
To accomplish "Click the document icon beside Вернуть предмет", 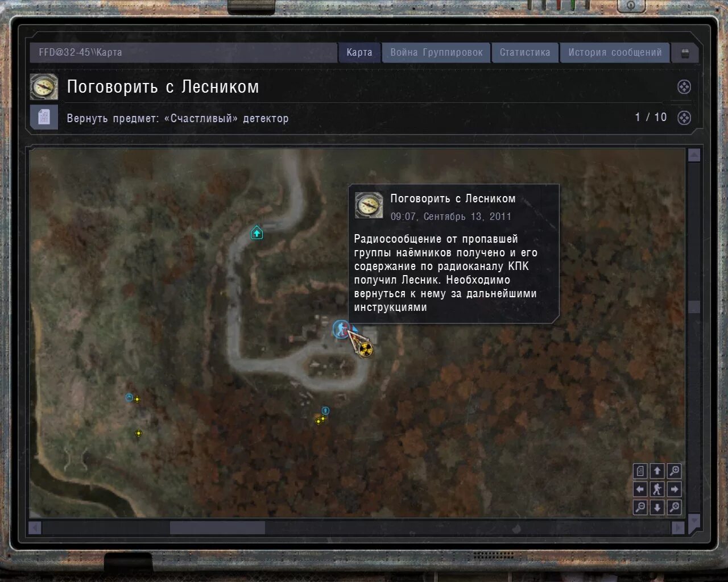I will pos(44,117).
